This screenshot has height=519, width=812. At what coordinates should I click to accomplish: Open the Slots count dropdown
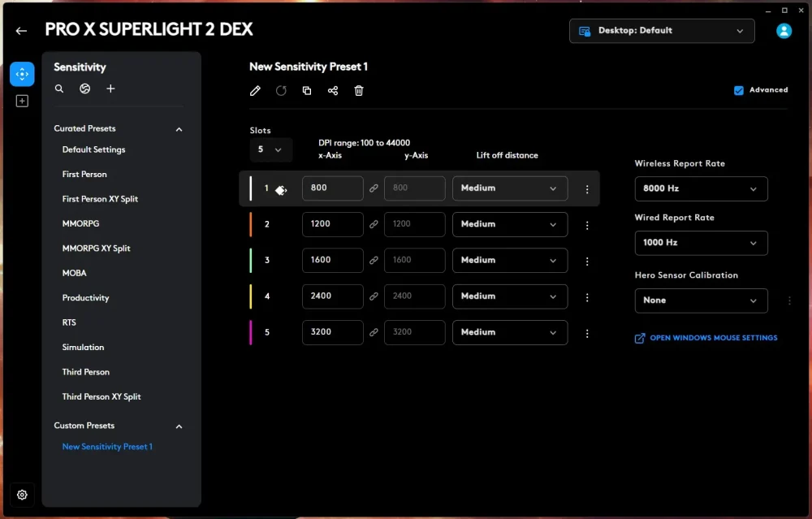pyautogui.click(x=271, y=149)
